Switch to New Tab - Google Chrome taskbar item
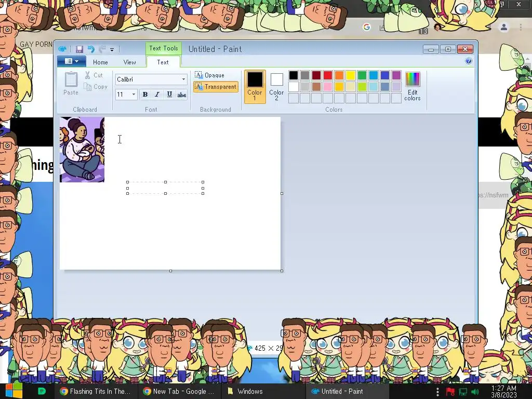This screenshot has width=532, height=399. 179,391
